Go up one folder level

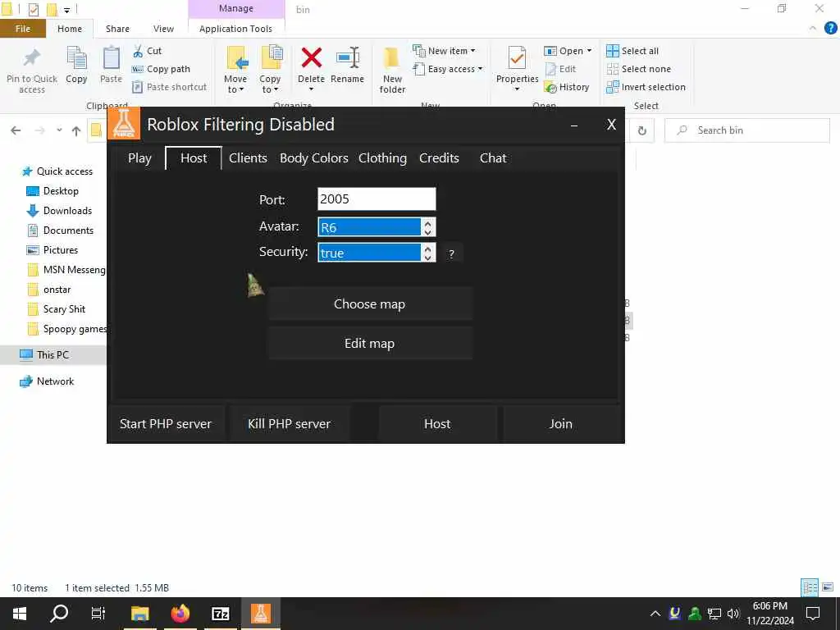76,130
